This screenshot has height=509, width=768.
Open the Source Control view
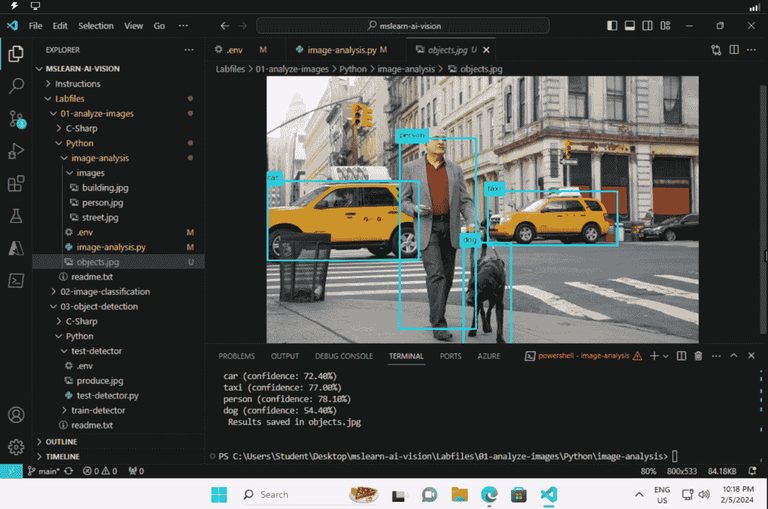coord(16,118)
